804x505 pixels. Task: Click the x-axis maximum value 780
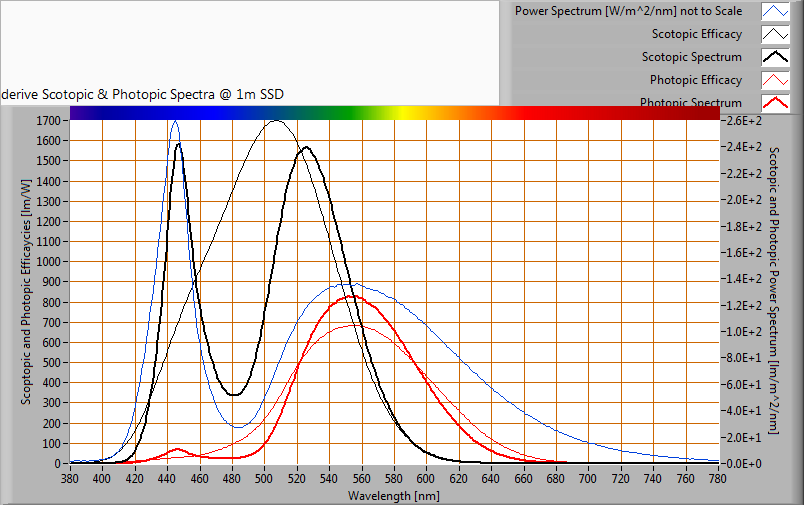point(718,479)
